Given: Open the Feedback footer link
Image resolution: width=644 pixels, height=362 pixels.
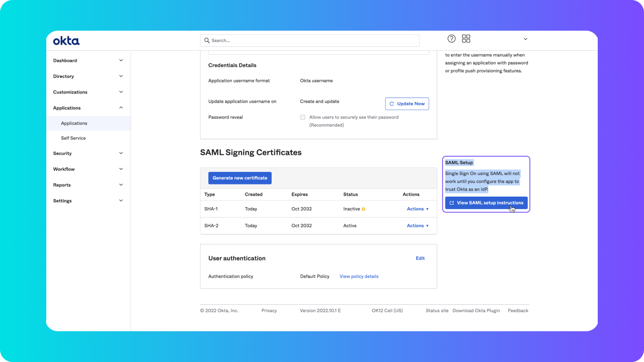Looking at the screenshot, I should 518,311.
